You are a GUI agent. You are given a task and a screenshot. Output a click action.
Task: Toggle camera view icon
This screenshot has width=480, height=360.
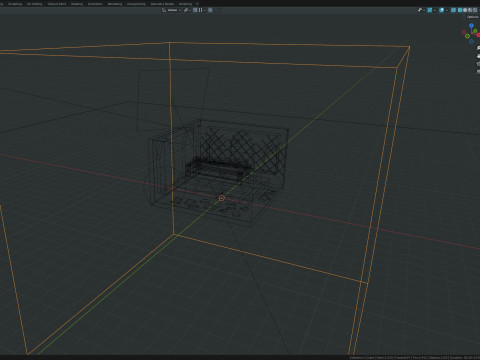[478, 64]
